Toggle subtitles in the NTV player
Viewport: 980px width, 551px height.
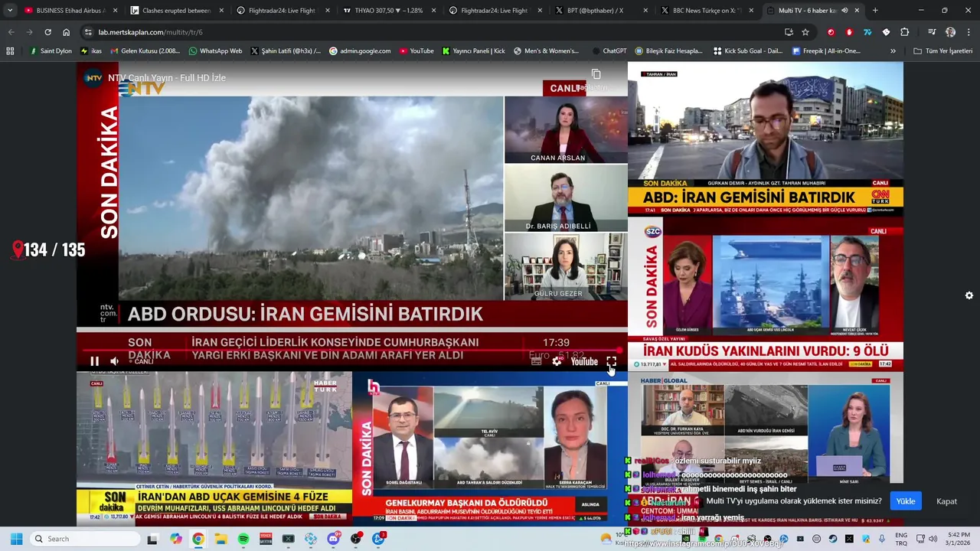click(537, 361)
